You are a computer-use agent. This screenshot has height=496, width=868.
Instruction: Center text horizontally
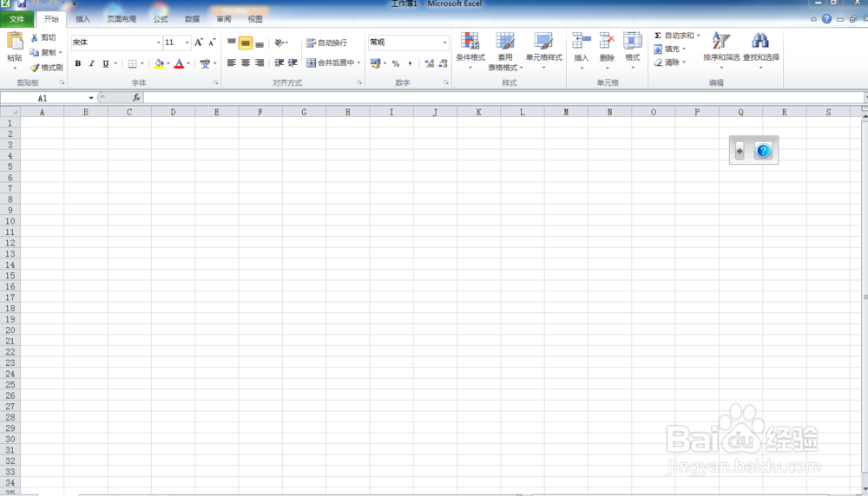pyautogui.click(x=246, y=63)
